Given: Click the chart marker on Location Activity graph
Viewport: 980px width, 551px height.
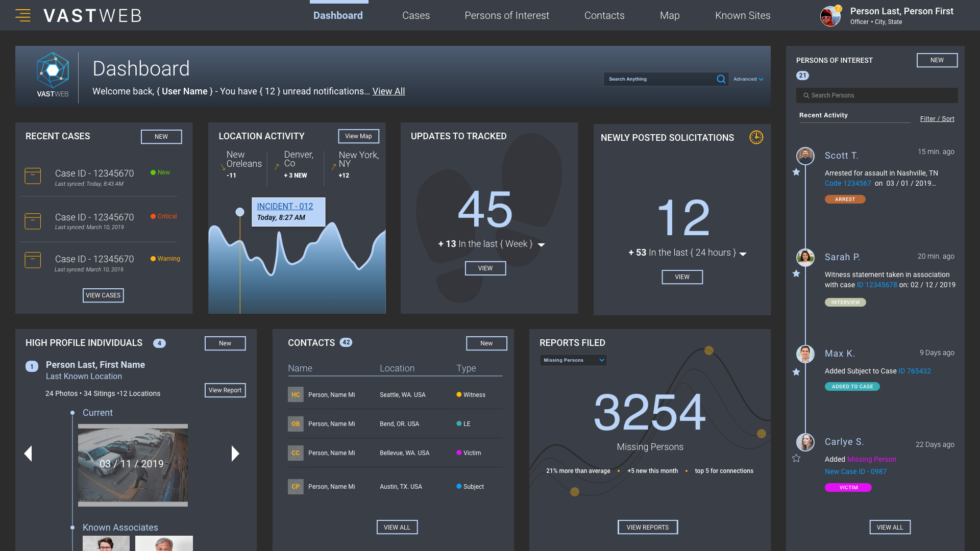Looking at the screenshot, I should point(240,212).
